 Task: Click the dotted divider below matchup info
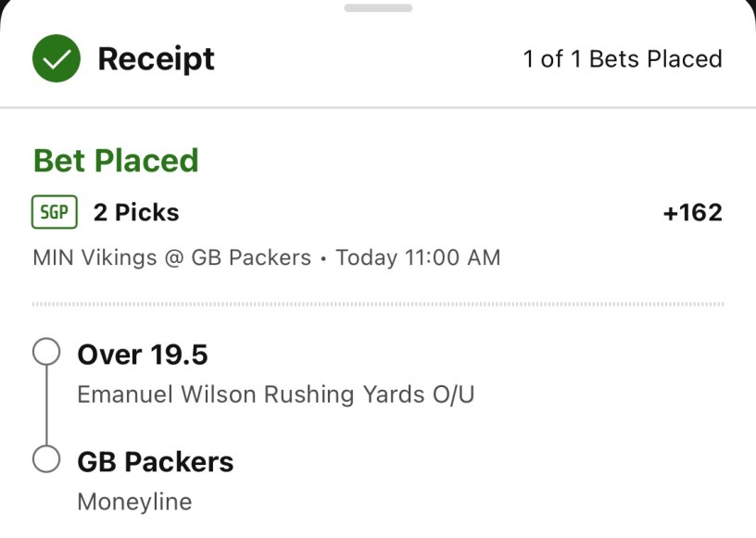coord(378,304)
